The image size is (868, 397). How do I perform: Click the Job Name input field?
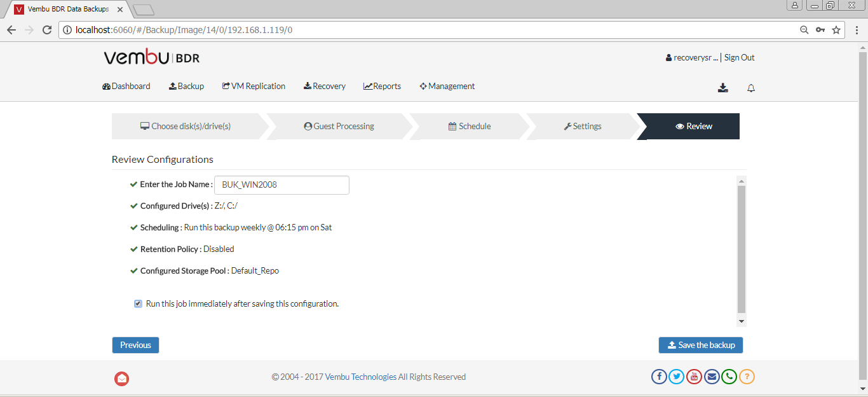click(x=282, y=185)
